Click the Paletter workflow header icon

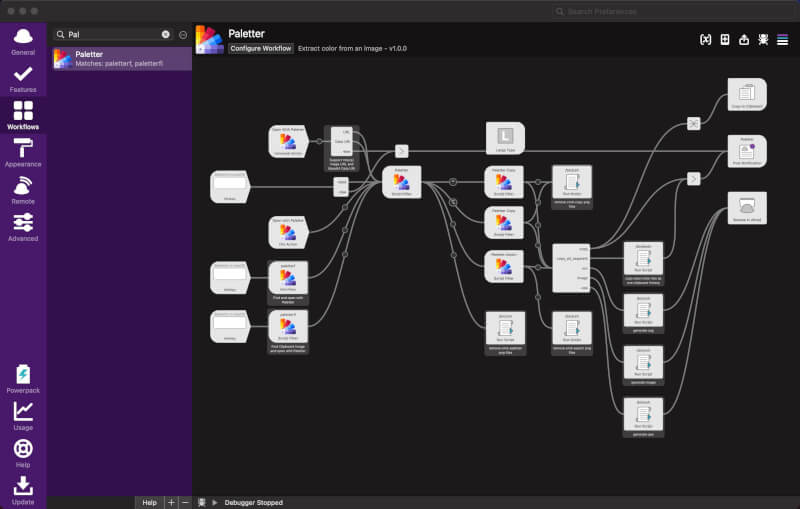point(210,40)
